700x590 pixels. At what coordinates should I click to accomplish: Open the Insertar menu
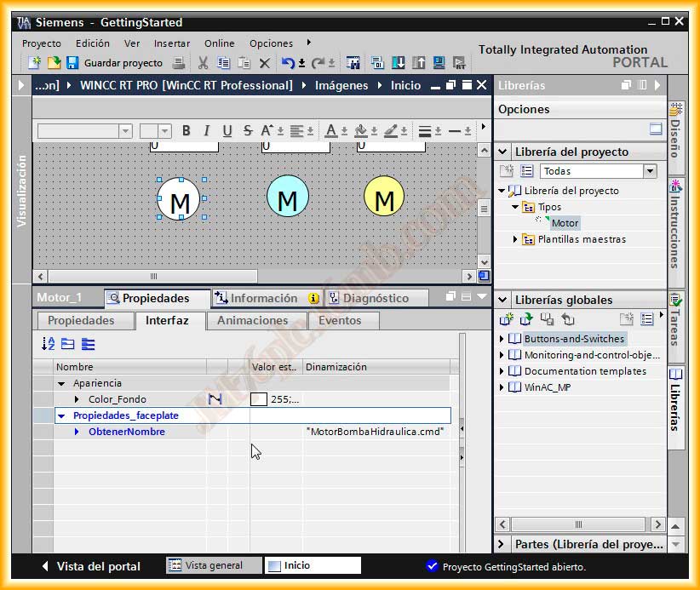[x=172, y=43]
